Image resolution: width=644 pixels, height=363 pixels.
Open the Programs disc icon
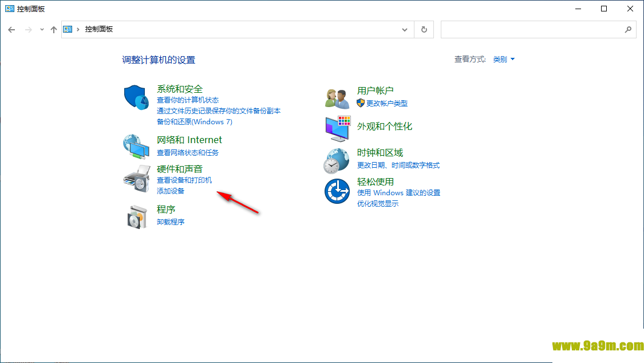[x=137, y=217]
